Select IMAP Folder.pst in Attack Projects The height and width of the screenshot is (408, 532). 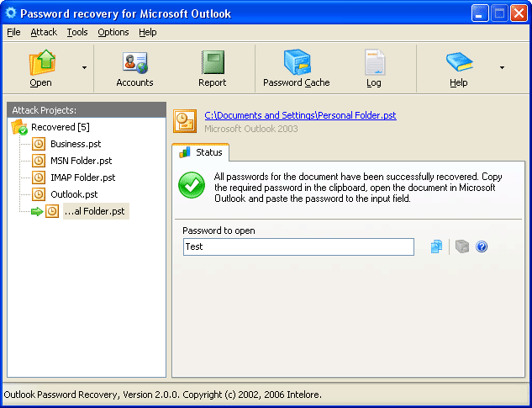pyautogui.click(x=83, y=178)
